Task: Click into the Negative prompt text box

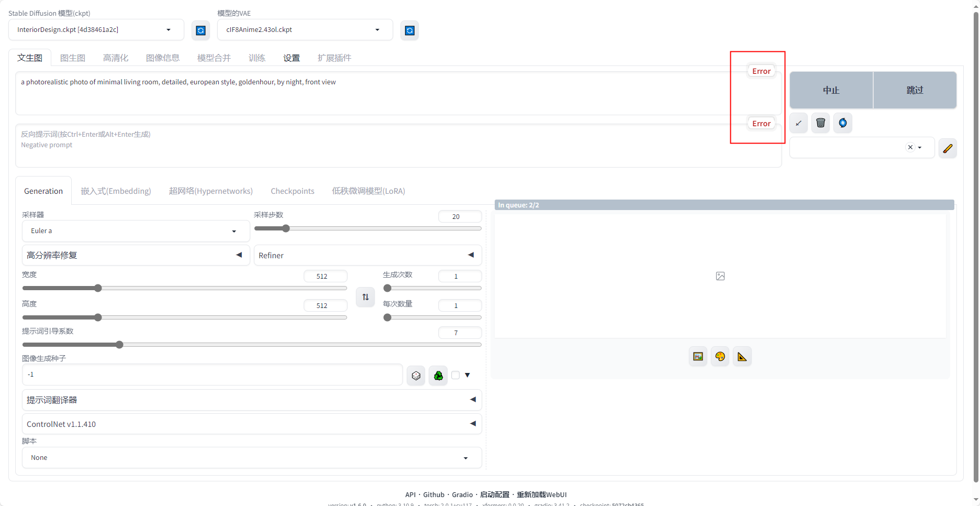Action: (398, 146)
